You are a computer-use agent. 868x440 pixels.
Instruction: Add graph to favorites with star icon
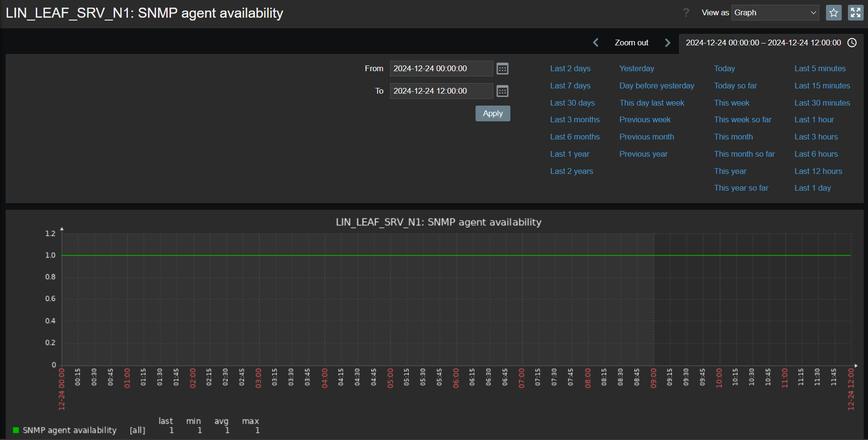click(x=834, y=13)
